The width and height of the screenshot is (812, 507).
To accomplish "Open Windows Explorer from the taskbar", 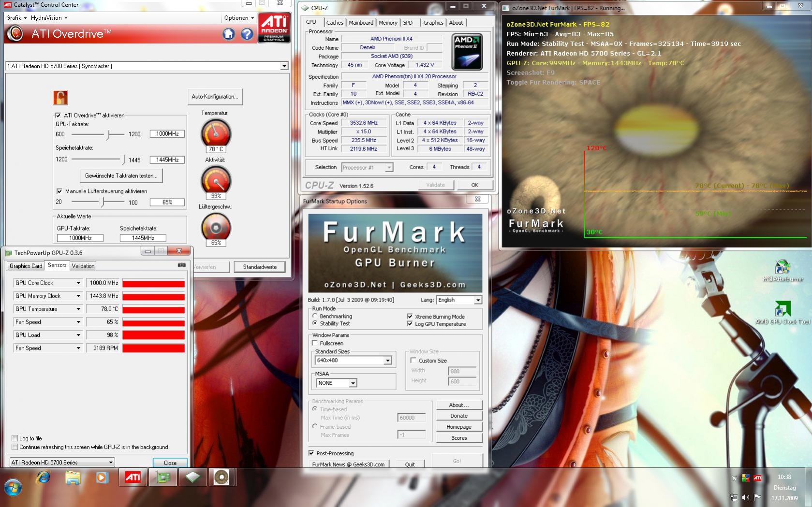I will click(73, 478).
